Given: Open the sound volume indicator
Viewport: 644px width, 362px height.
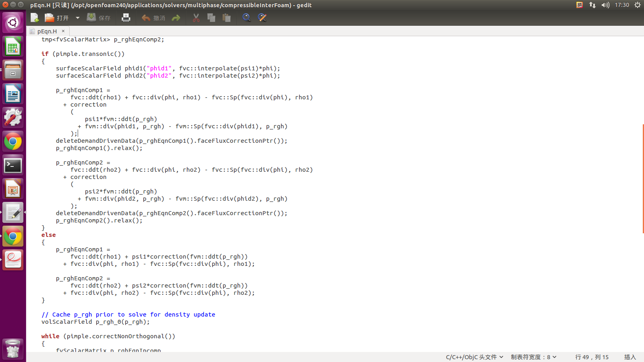Looking at the screenshot, I should 605,5.
